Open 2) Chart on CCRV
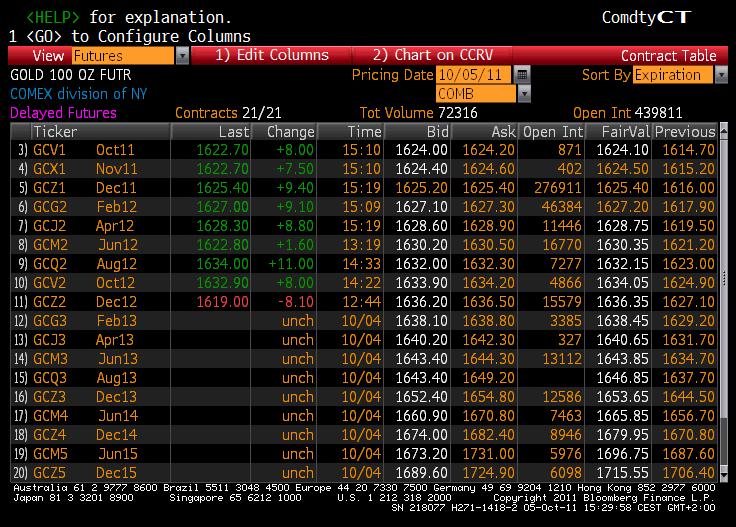This screenshot has height=527, width=736. [x=433, y=55]
